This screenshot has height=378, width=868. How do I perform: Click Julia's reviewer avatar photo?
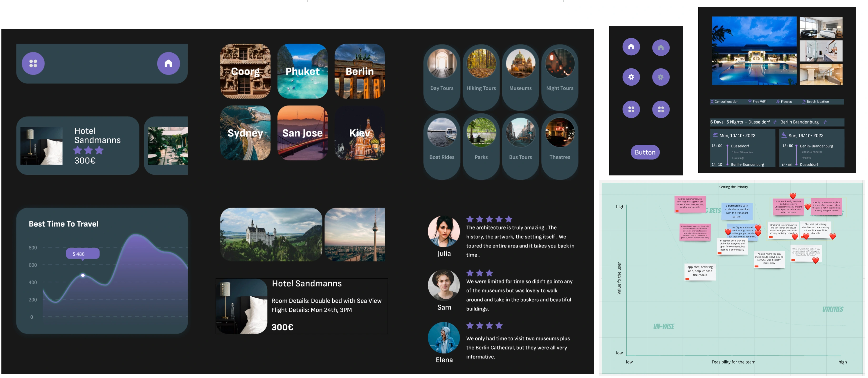point(444,232)
